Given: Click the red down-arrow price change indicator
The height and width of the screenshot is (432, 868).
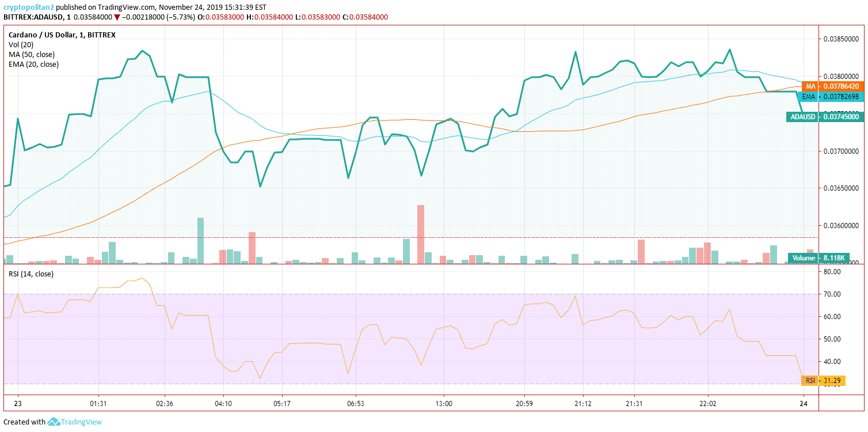Looking at the screenshot, I should (x=117, y=17).
